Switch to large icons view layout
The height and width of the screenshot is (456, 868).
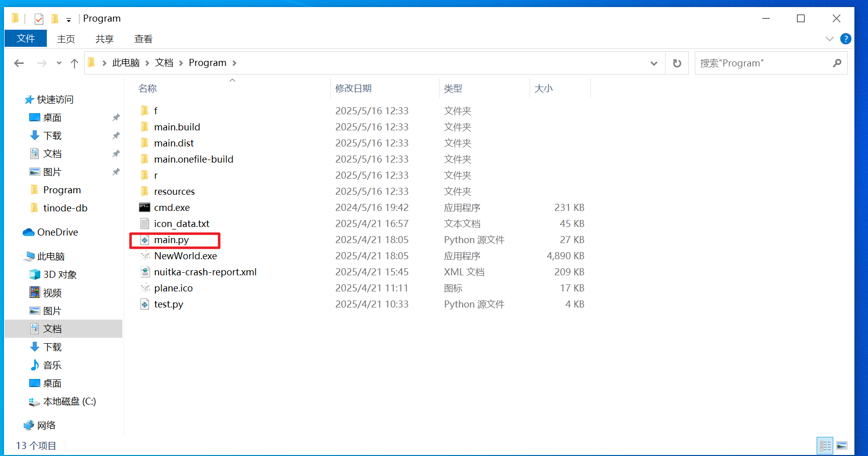842,445
